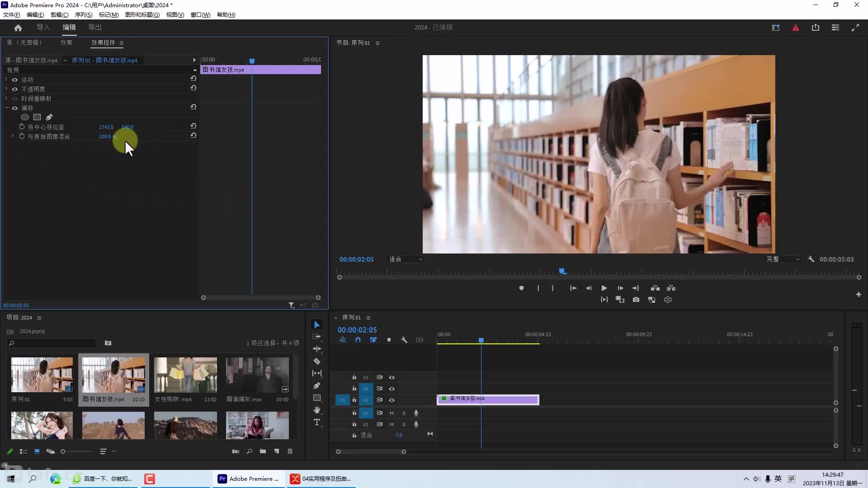Viewport: 868px width, 488px height.
Task: Select the Rectangle tool in tools panel
Action: click(x=317, y=398)
